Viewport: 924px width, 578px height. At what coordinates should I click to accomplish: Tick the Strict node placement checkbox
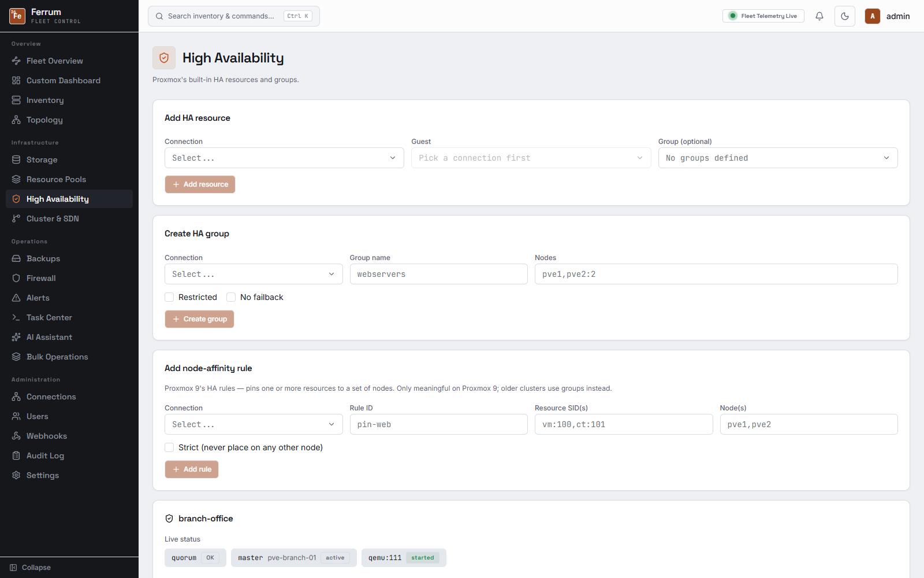169,447
